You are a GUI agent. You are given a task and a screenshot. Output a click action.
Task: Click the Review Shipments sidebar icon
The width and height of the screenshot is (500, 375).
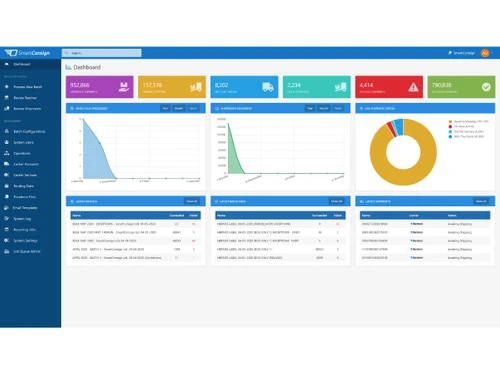coord(6,109)
